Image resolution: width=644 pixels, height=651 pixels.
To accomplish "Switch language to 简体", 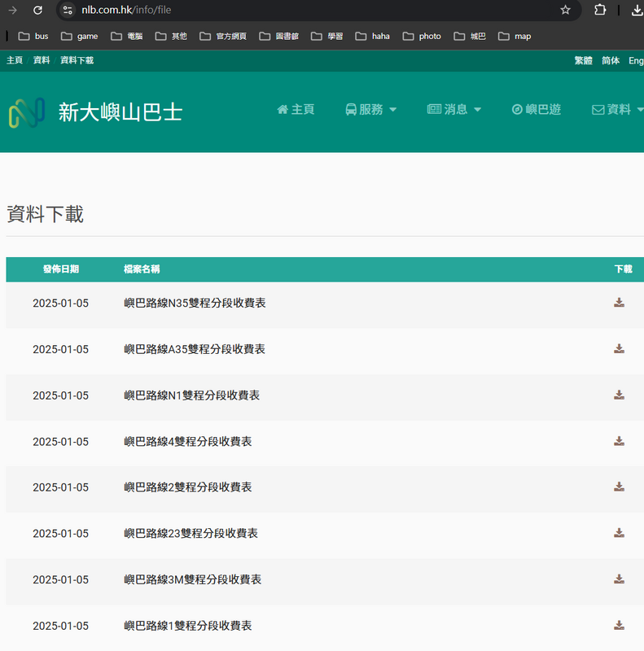I will point(611,60).
